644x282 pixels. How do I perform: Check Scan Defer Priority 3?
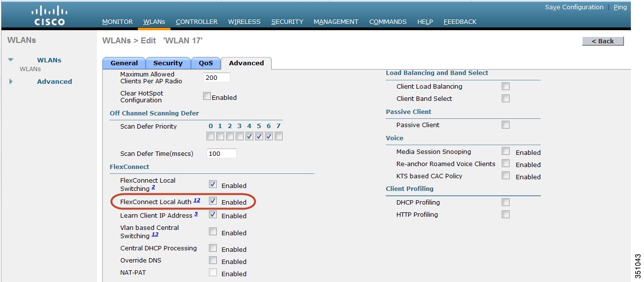point(240,136)
